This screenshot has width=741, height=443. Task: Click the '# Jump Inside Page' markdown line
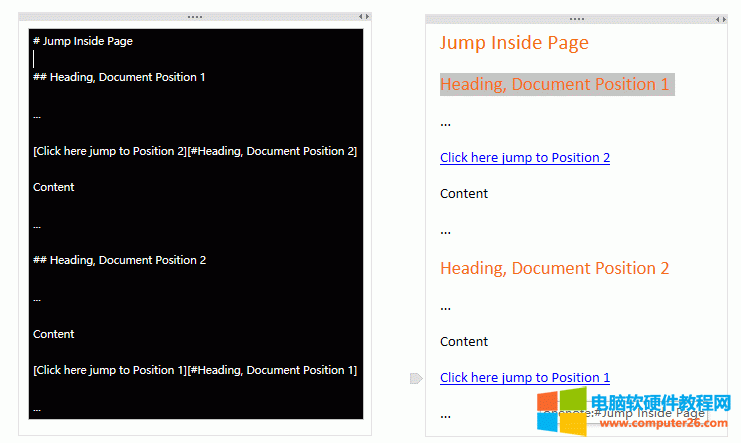click(83, 41)
